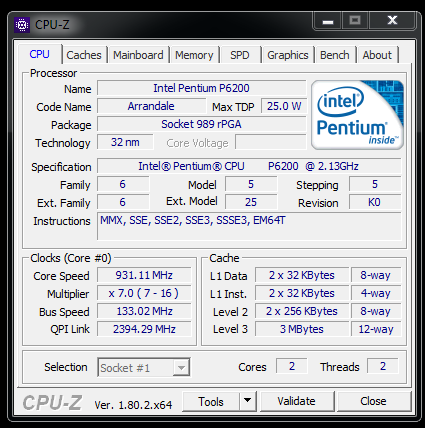The image size is (425, 428).
Task: Switch to the Caches tab
Action: click(x=84, y=55)
